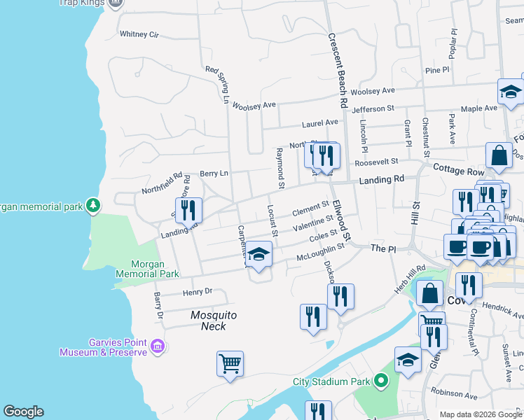This screenshot has width=524, height=420.
Task: Click the Laurel Ave street label
Action: 320,123
